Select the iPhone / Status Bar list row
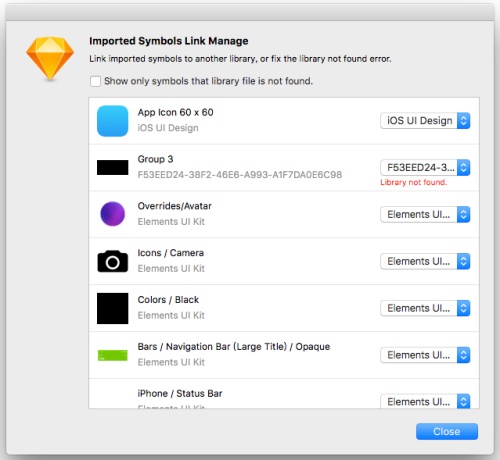Screen dimensions: 500x460 point(284,394)
